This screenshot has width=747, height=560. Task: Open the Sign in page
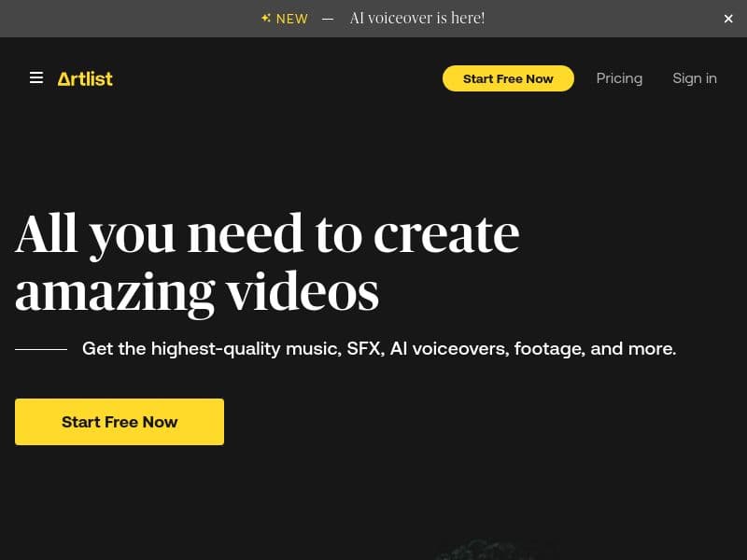click(x=695, y=78)
